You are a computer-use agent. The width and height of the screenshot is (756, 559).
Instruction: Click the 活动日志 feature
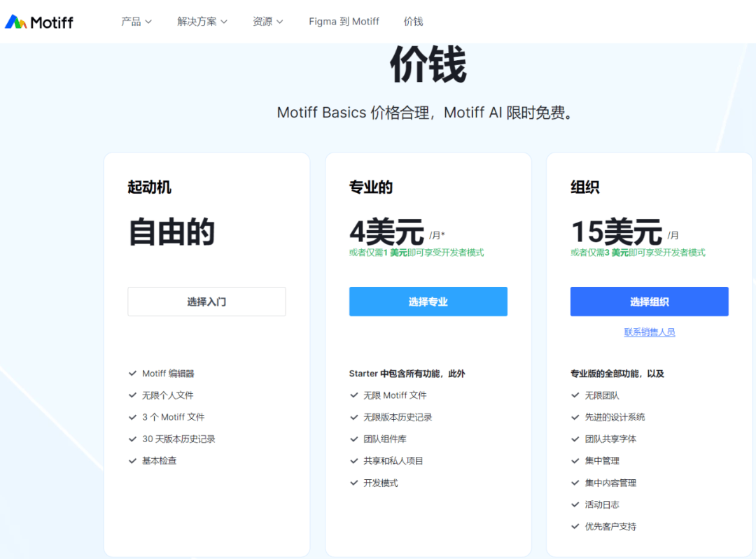point(602,504)
